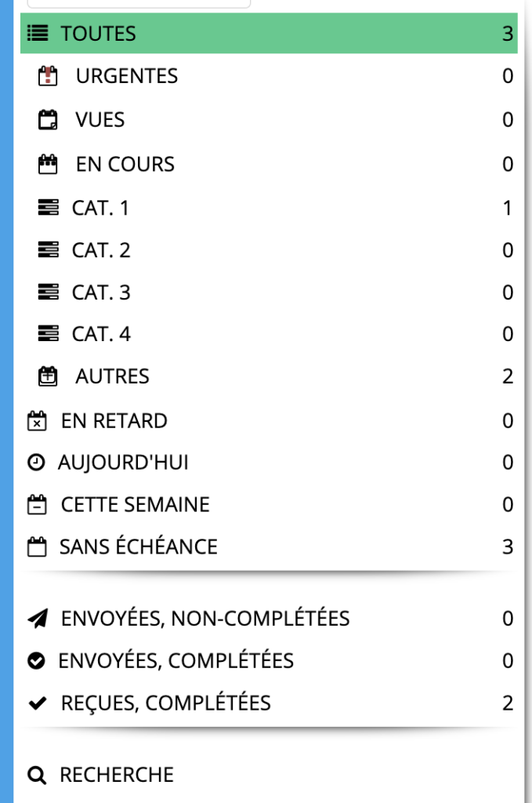The height and width of the screenshot is (803, 532).
Task: Click the checkmark icon beside REÇUES, COMPLÉTÉES
Action: tap(38, 703)
